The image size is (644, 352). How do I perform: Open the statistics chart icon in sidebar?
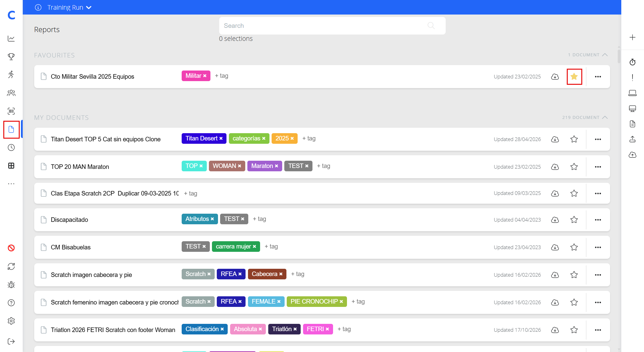pyautogui.click(x=11, y=38)
